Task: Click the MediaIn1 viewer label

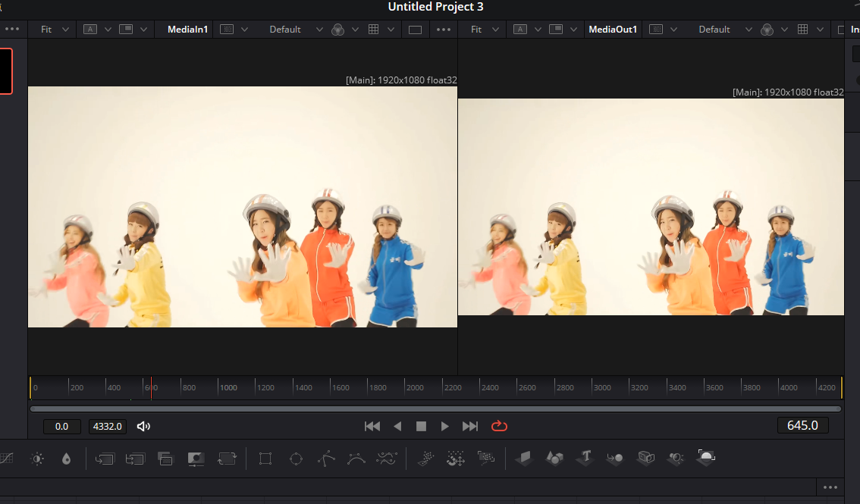Action: 187,30
